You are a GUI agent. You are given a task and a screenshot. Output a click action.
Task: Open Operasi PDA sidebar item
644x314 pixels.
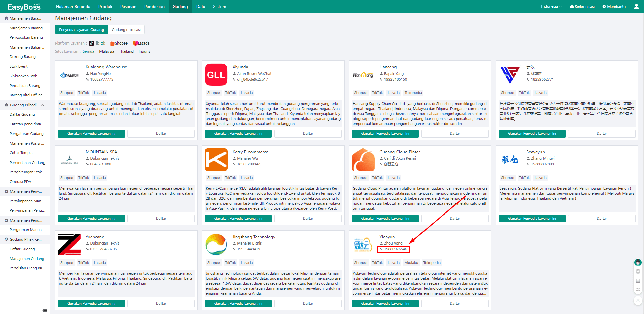20,182
